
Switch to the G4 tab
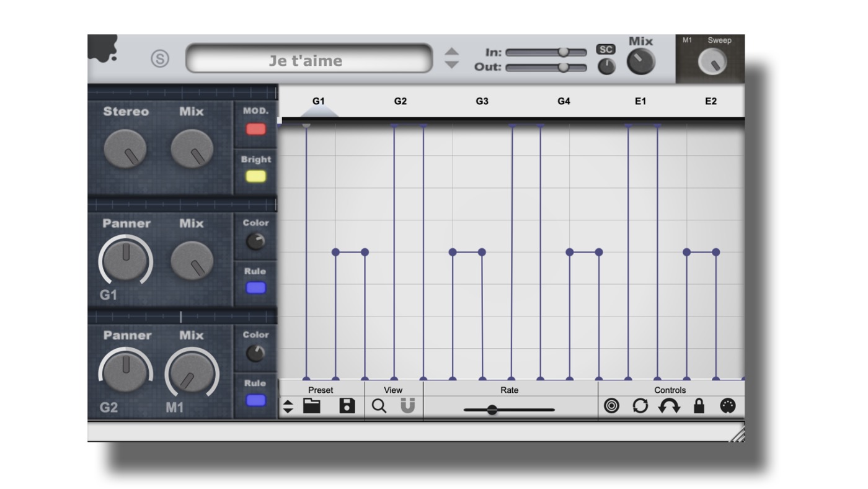click(564, 101)
